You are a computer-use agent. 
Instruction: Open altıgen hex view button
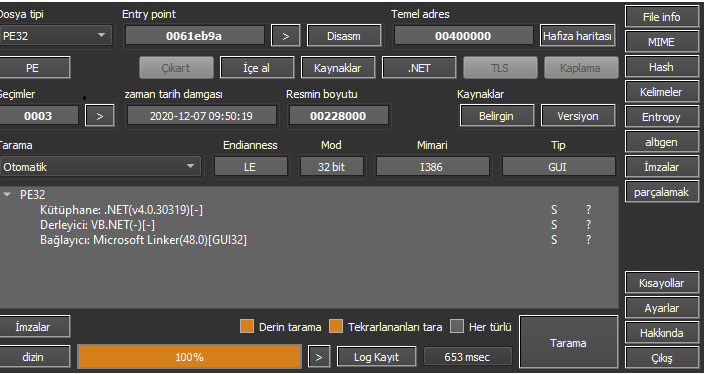[x=661, y=142]
